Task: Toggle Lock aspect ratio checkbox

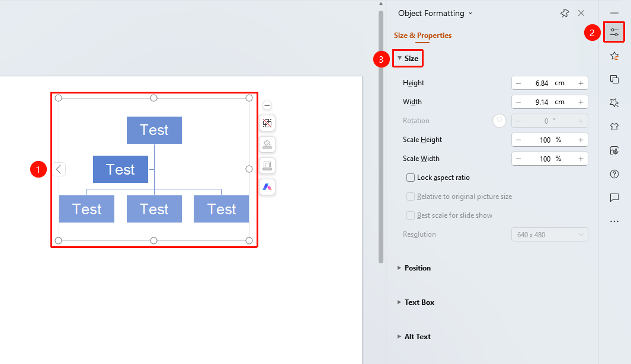Action: (x=411, y=178)
